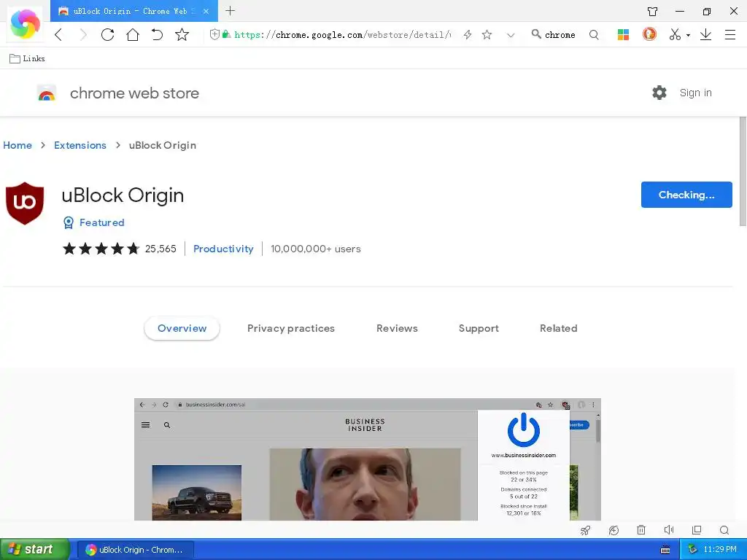
Task: Click the rocket accelerator status icon
Action: [586, 530]
